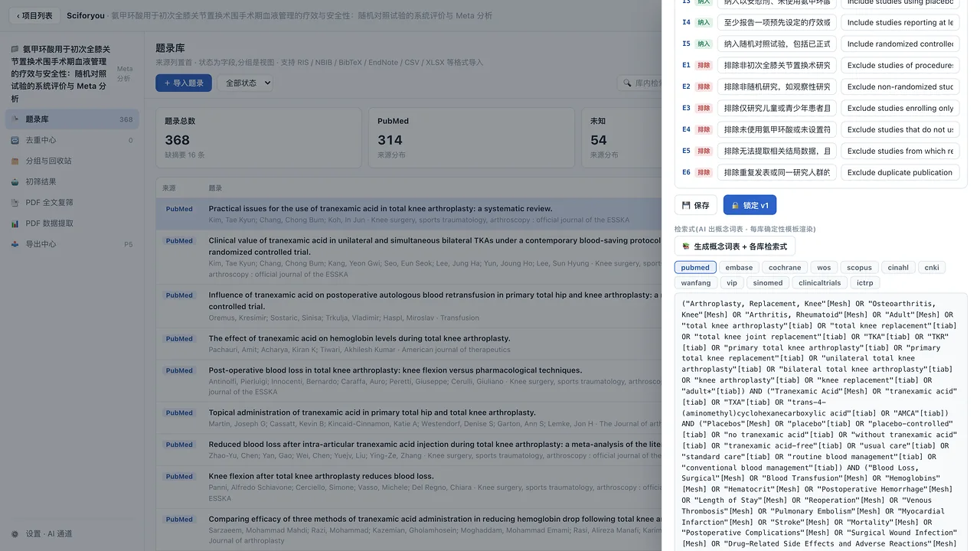The height and width of the screenshot is (551, 980).
Task: Open 分组与回收站 sidebar item
Action: [x=72, y=161]
